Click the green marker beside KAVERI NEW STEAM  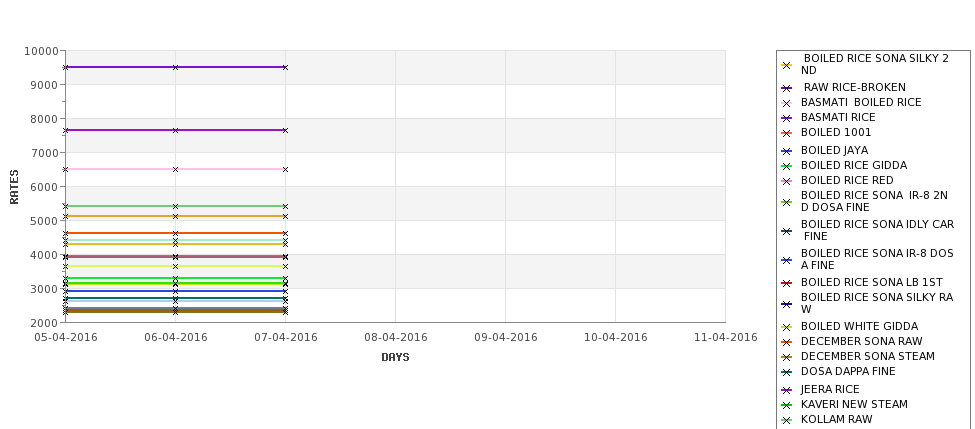coord(787,405)
